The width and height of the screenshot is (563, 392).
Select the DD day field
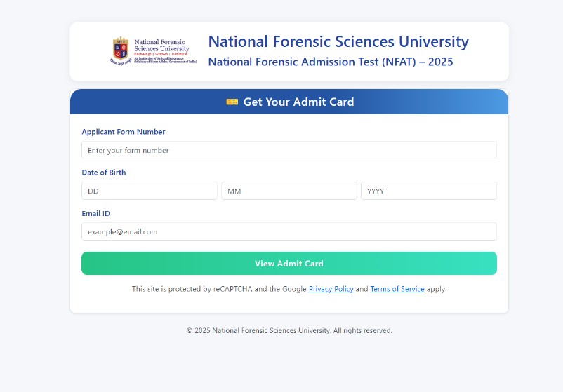click(x=150, y=191)
